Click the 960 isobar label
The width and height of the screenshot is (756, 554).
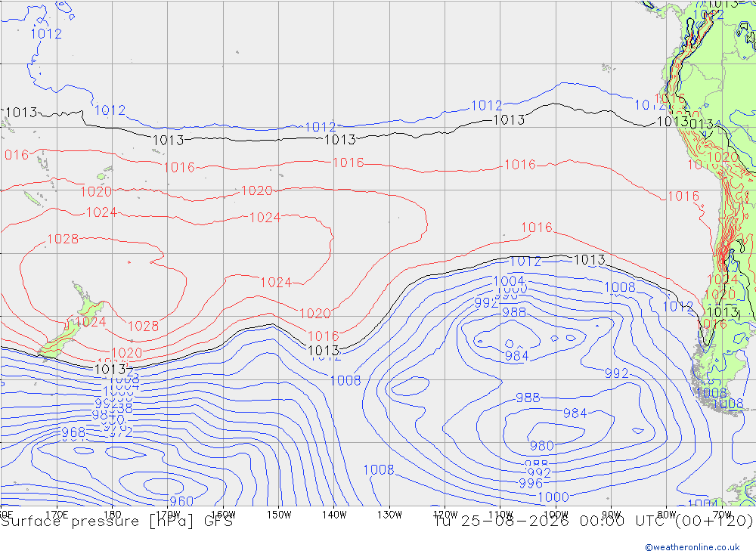coord(181,501)
